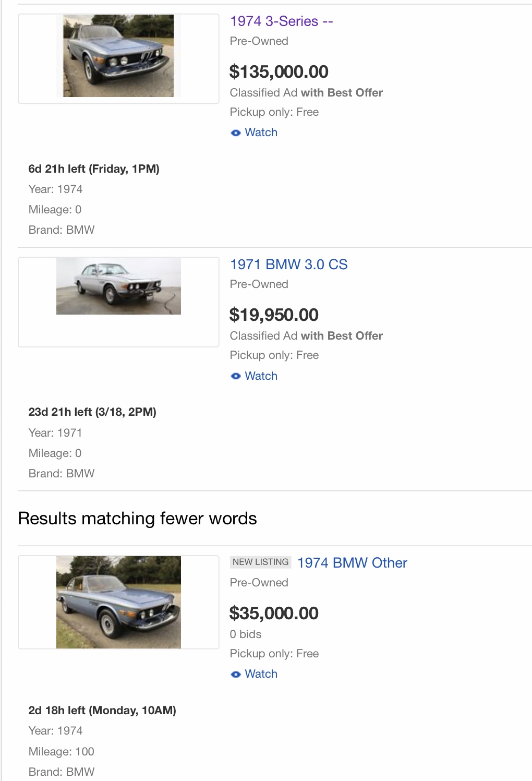The width and height of the screenshot is (532, 781).
Task: Click the silver 1971 BMW 3.0 CS thumbnail
Action: [118, 286]
